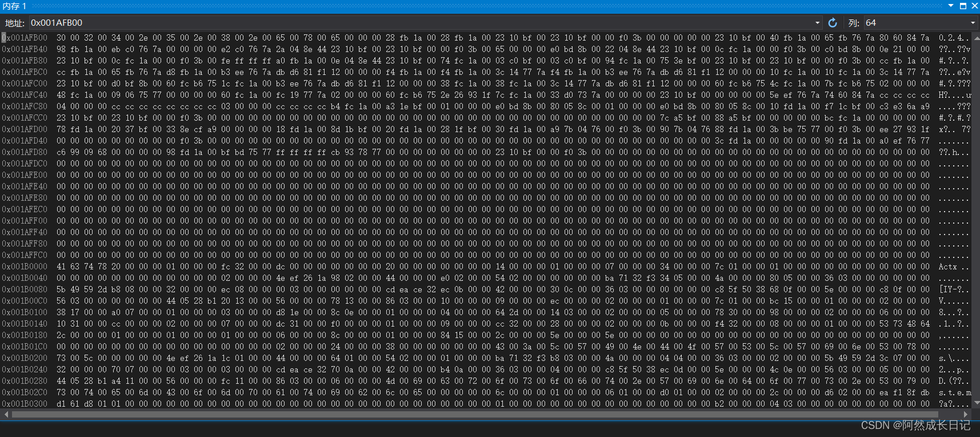Screen dimensions: 980x437
Task: Click the ASCII text 'Actx' in the right column
Action: click(947, 267)
